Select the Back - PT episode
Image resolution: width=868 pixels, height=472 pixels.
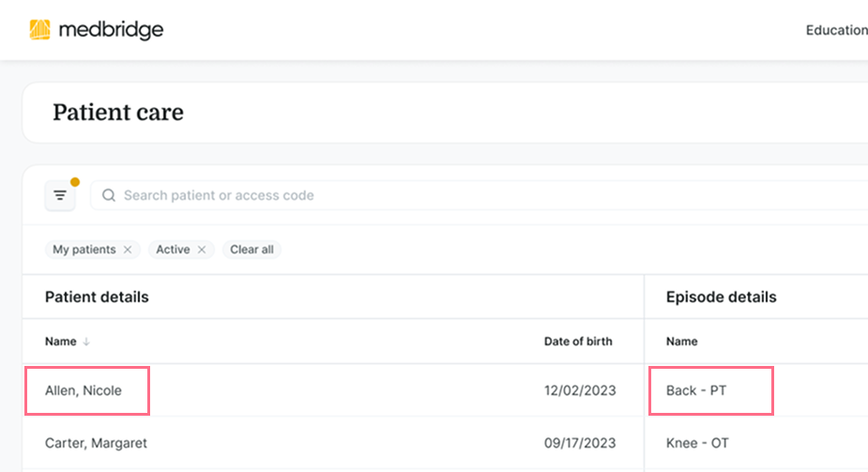[x=696, y=390]
